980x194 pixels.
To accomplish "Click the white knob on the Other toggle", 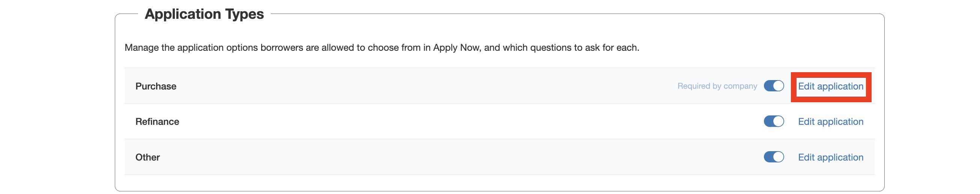I will pos(779,157).
